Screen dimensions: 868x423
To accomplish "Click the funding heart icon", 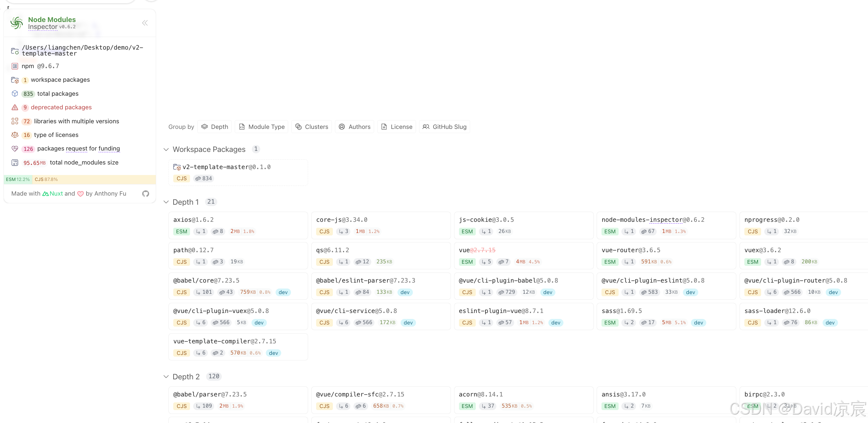I will click(15, 149).
